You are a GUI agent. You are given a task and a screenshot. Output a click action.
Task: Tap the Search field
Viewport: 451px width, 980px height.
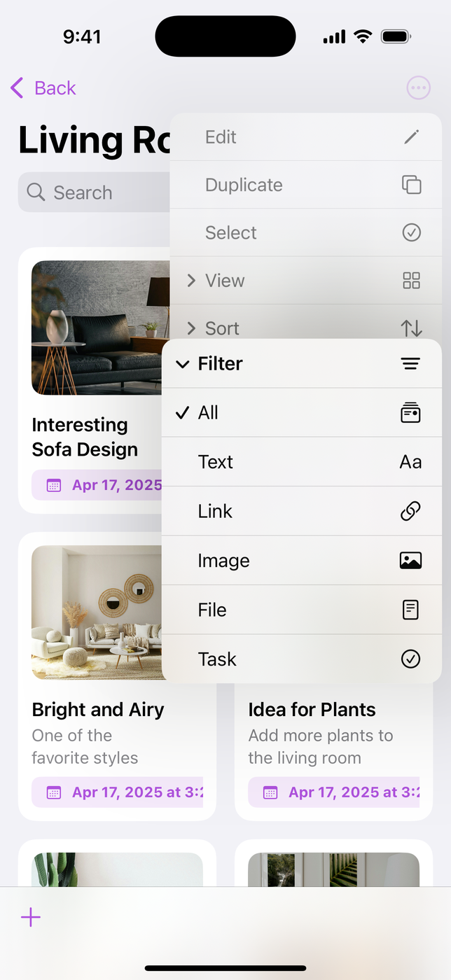(94, 192)
